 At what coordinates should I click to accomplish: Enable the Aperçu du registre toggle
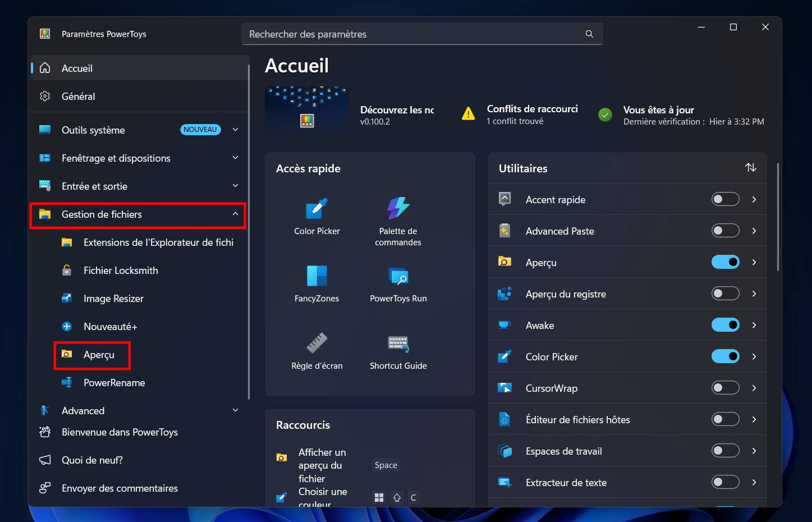tap(726, 294)
